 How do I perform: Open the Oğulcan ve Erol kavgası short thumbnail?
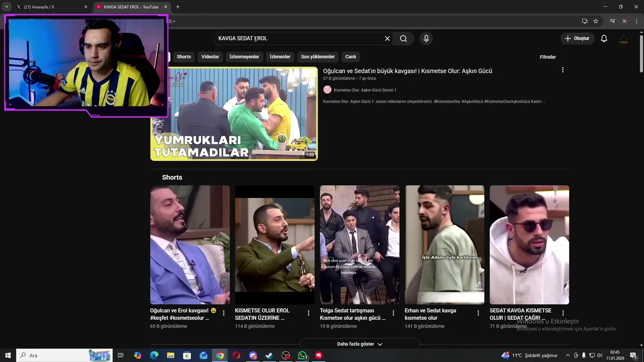190,245
